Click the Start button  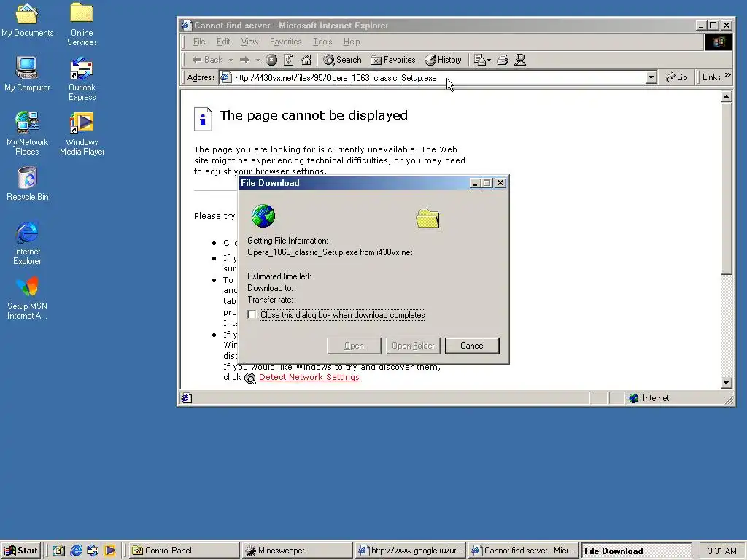coord(21,551)
